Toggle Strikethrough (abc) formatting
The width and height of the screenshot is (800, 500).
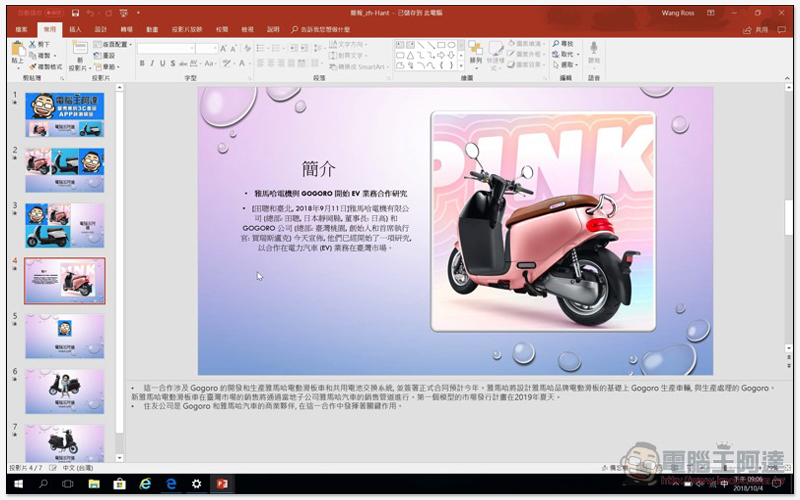tap(183, 63)
